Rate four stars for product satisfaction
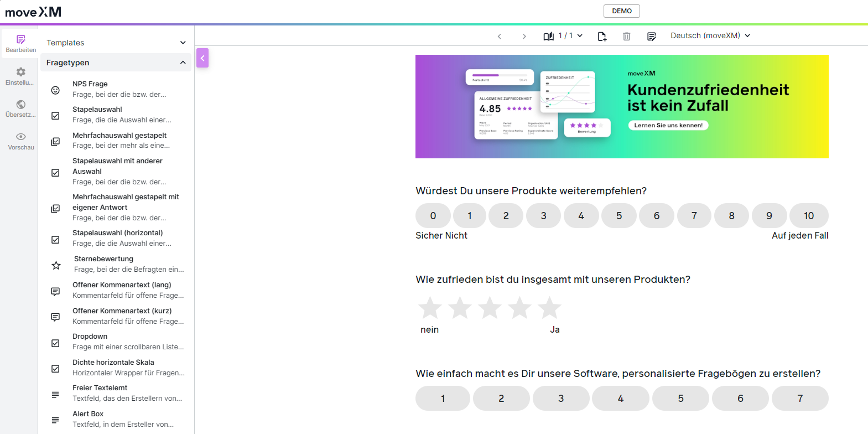This screenshot has width=868, height=434. click(x=519, y=308)
